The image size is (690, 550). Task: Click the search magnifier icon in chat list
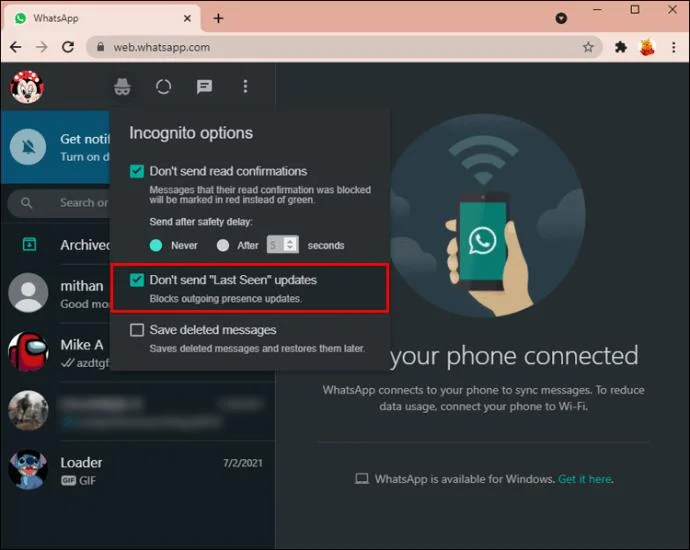26,203
